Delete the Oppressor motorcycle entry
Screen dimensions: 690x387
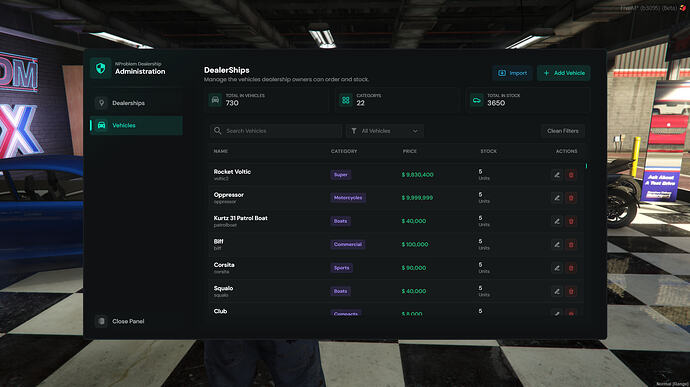pos(571,198)
